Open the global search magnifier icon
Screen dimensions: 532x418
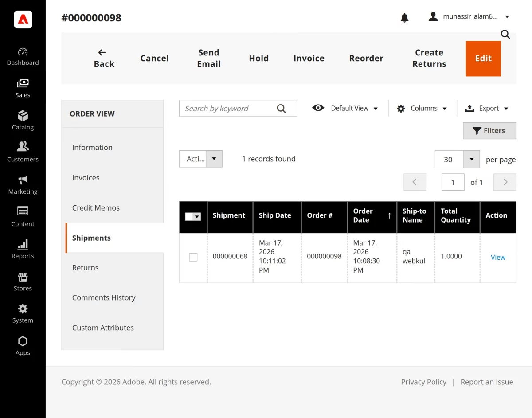pos(505,34)
